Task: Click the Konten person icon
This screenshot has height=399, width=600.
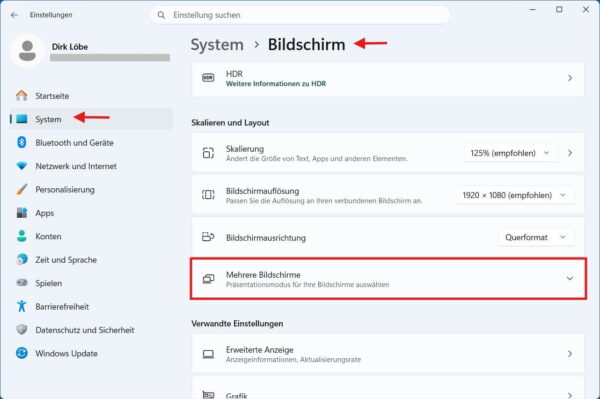Action: (22, 236)
